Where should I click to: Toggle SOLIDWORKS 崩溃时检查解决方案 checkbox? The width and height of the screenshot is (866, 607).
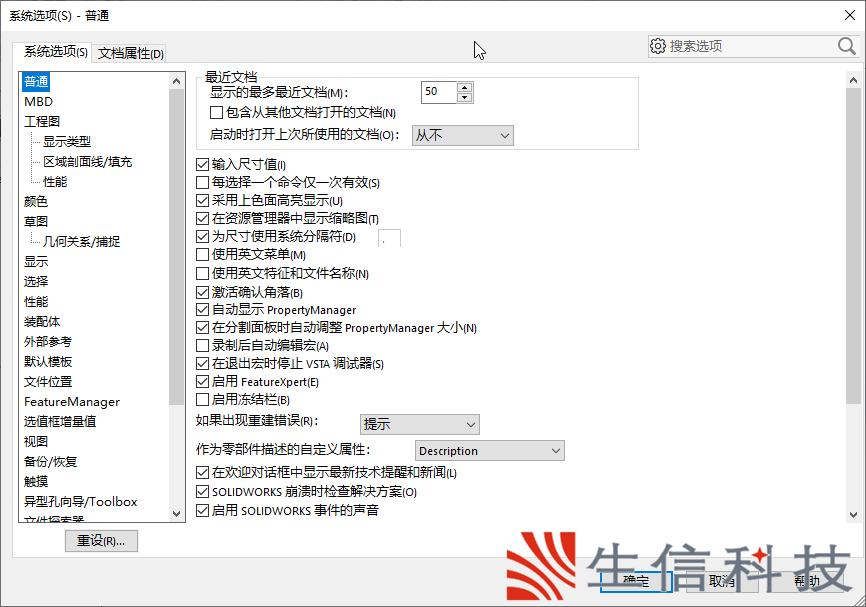click(x=202, y=492)
